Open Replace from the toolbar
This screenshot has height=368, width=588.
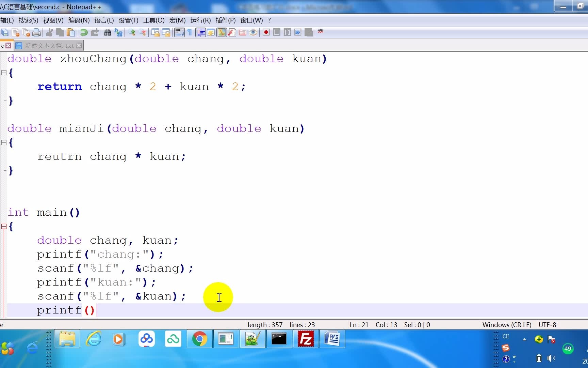tap(118, 32)
